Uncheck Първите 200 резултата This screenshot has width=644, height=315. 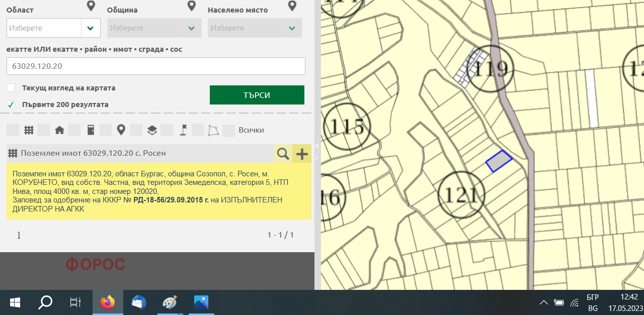pos(11,104)
